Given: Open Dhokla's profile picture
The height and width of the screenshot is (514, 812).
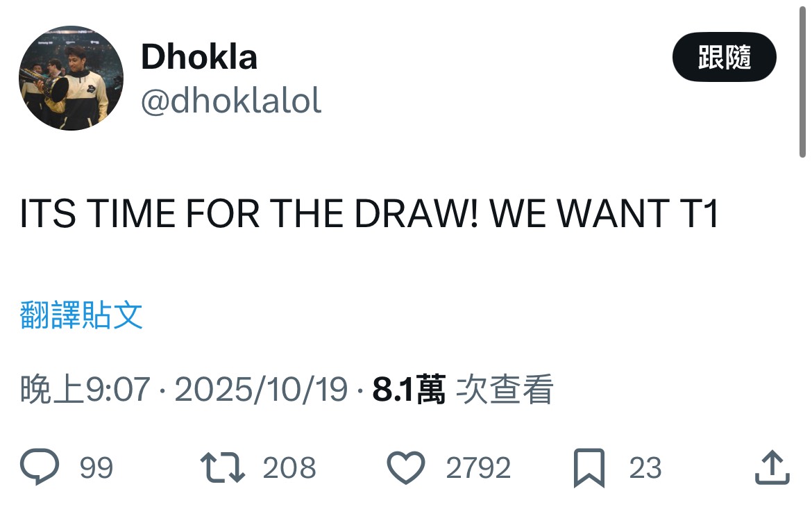Looking at the screenshot, I should [70, 78].
